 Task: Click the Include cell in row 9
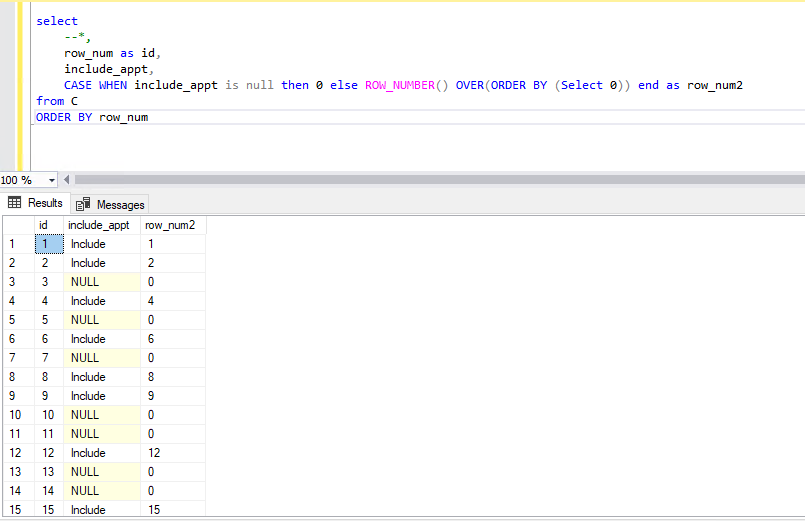(x=102, y=396)
